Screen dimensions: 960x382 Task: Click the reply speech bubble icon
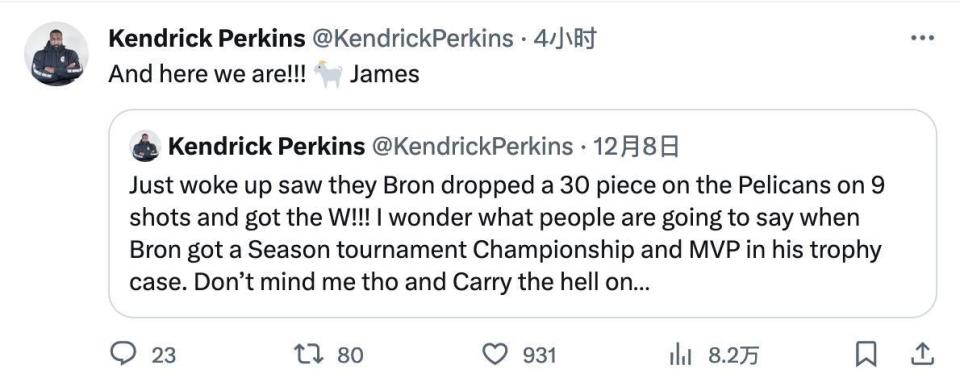(122, 354)
